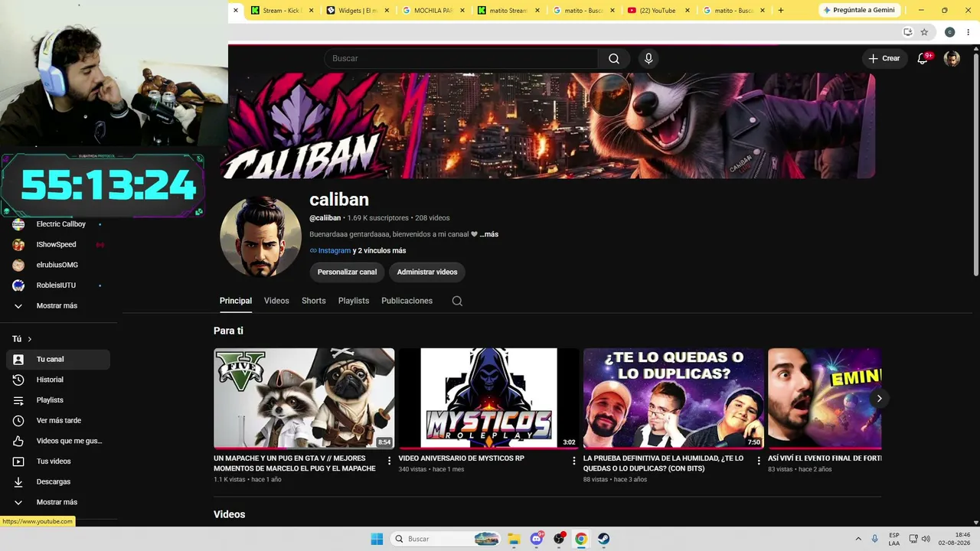Click the install app icon in address bar
980x551 pixels.
(x=907, y=32)
